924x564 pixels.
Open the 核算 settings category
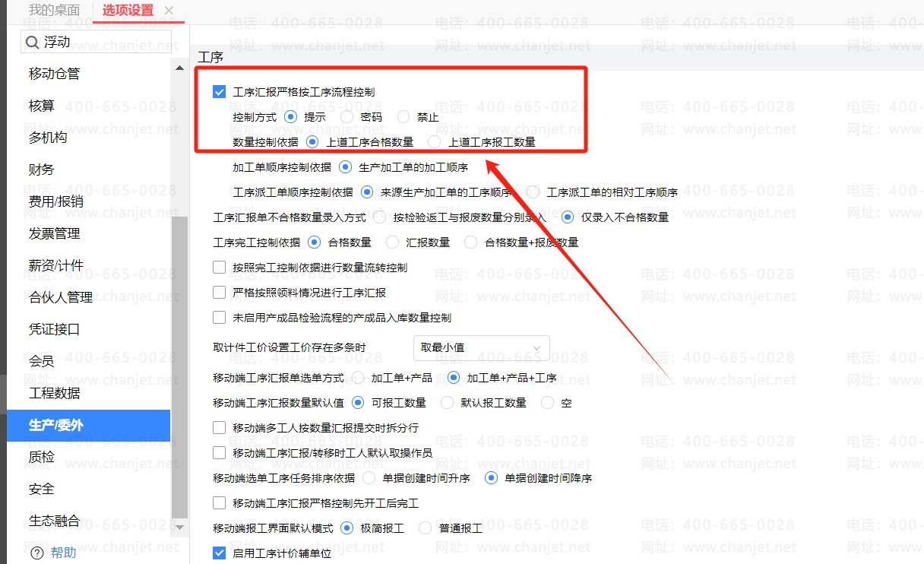(x=42, y=106)
